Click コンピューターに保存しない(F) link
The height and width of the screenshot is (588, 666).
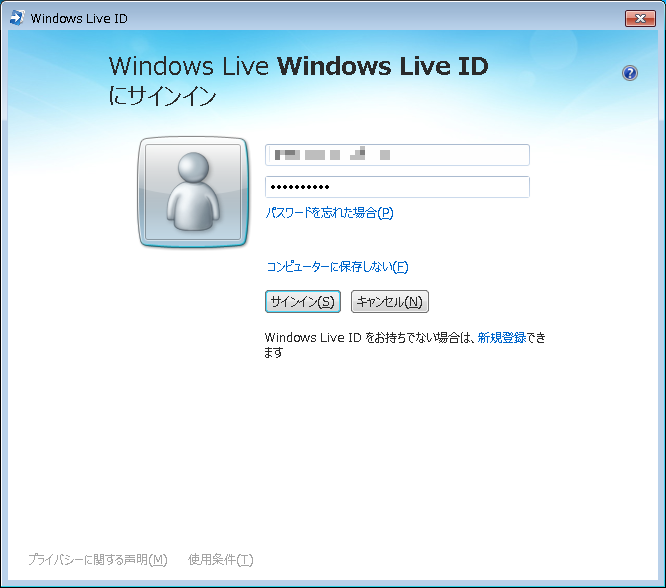pyautogui.click(x=337, y=267)
